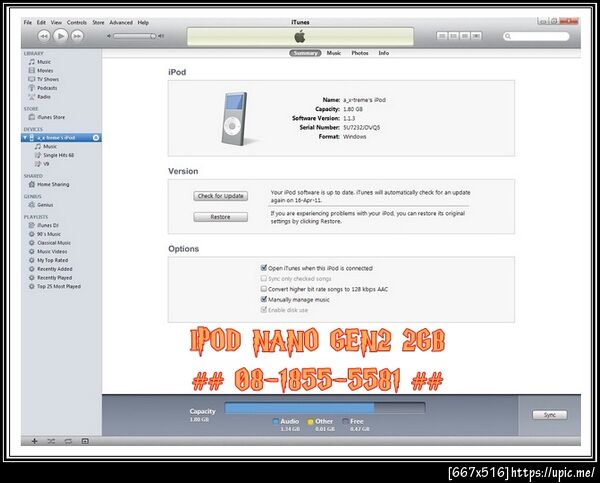Switch to List view button
The image size is (600, 483).
coord(442,36)
